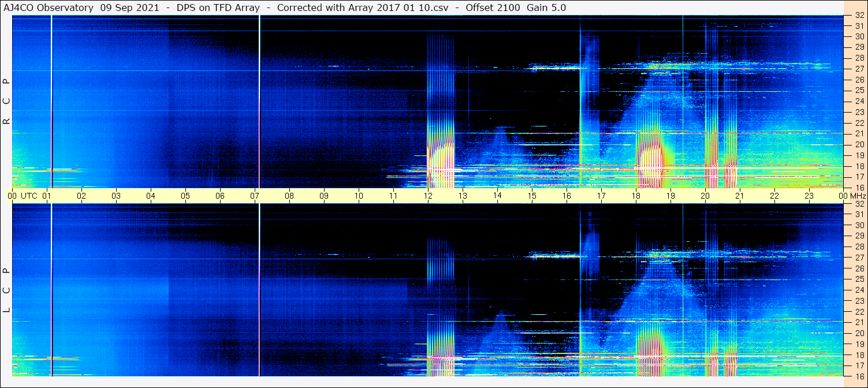Click 'DPS on TFD Array' header text
Viewport: 868px width, 388px height.
click(x=218, y=8)
